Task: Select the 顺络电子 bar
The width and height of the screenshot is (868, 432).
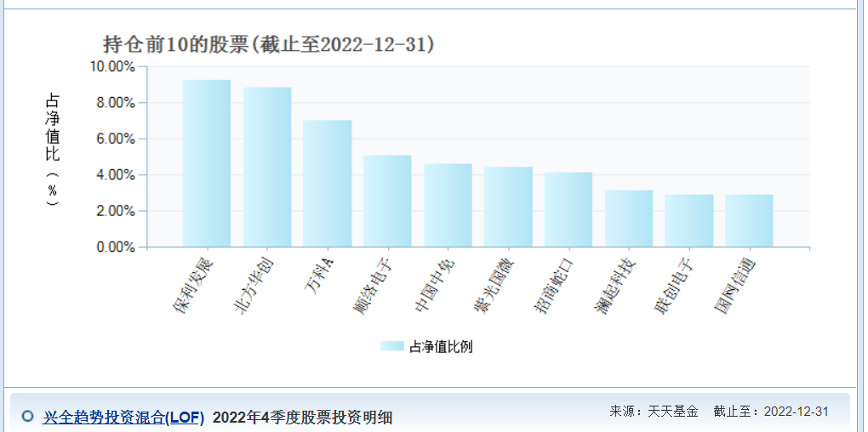Action: click(x=387, y=201)
